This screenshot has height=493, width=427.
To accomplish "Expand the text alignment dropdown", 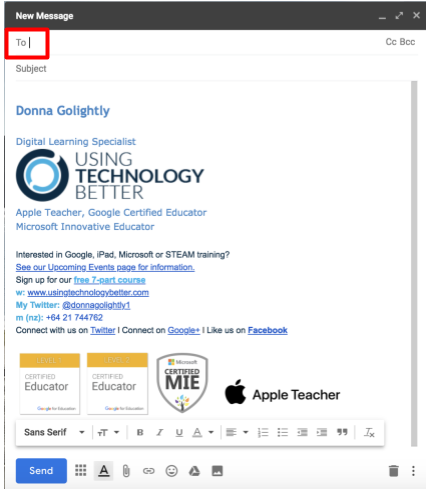I will 237,433.
